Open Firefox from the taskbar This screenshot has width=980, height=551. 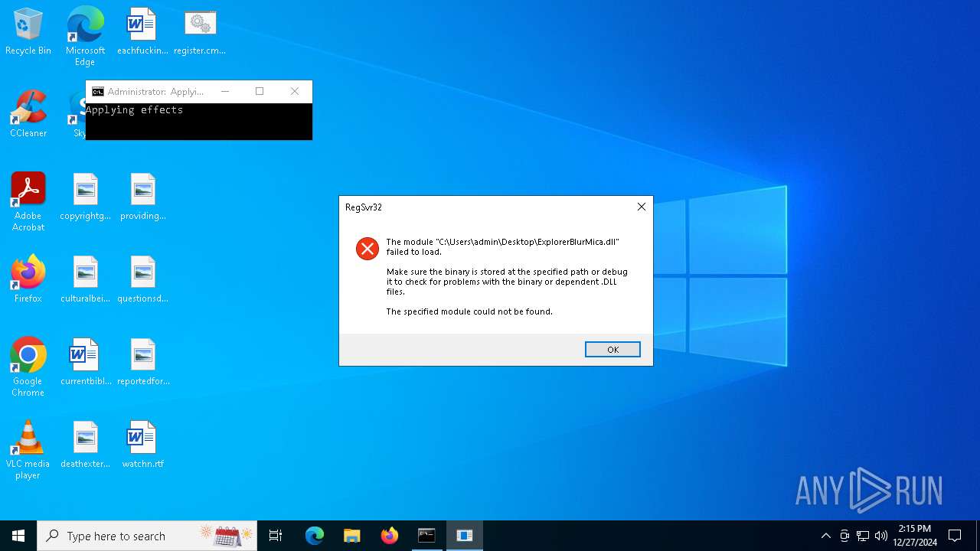(x=389, y=536)
